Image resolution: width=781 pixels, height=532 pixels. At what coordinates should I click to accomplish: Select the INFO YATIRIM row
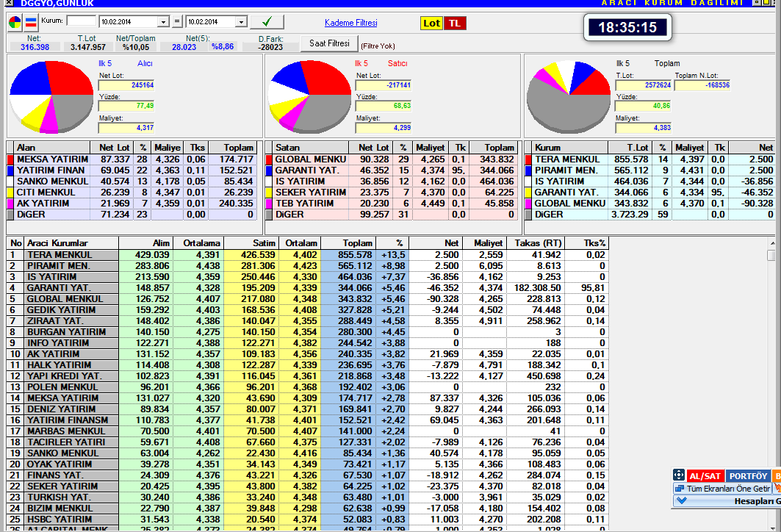click(x=307, y=342)
